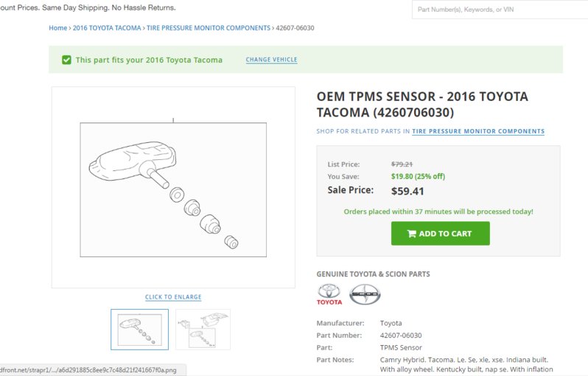Click the 42607-06030 breadcrumb text
The width and height of the screenshot is (588, 376).
click(295, 28)
